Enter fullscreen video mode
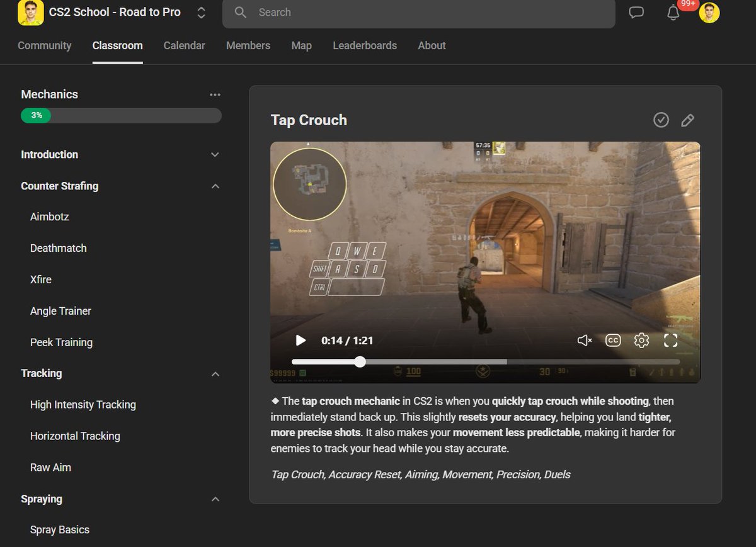 tap(671, 341)
